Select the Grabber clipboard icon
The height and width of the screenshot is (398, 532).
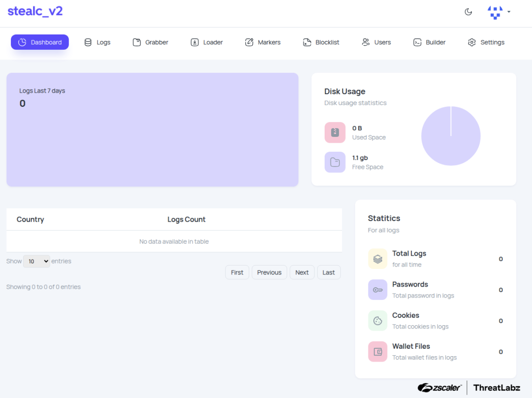(136, 42)
